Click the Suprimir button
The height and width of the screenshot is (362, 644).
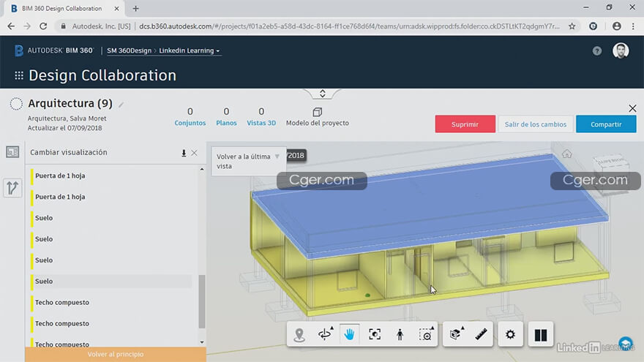465,124
